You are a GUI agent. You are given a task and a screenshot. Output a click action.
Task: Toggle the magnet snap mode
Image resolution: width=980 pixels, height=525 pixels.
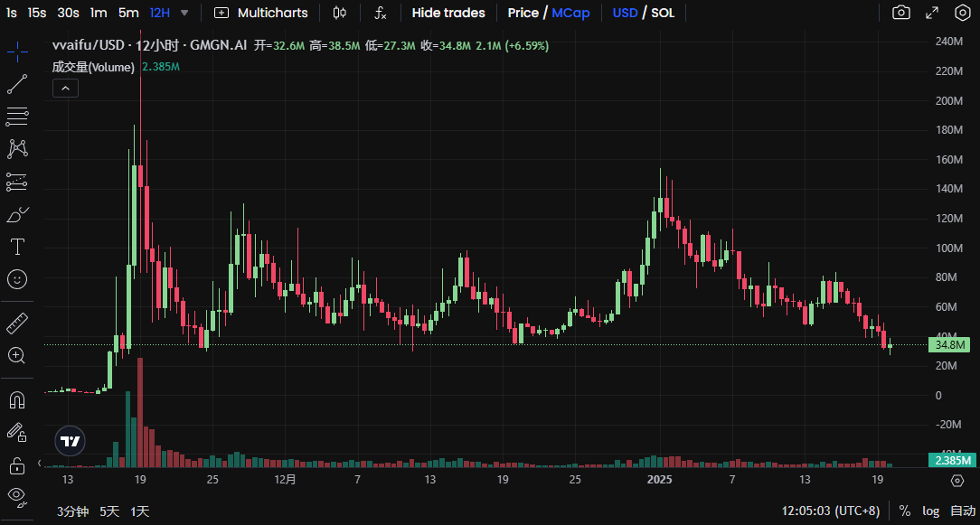tap(17, 400)
